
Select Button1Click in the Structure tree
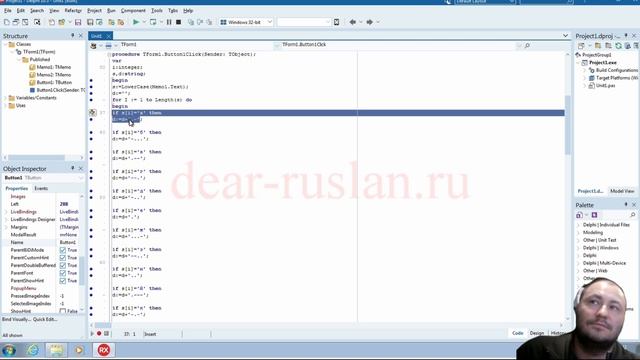[60, 90]
